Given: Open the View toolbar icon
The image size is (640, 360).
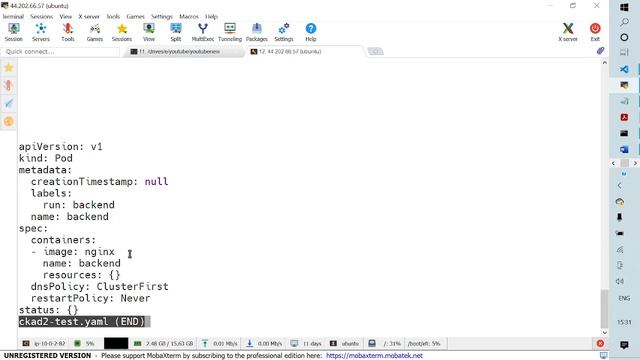Looking at the screenshot, I should click(149, 32).
